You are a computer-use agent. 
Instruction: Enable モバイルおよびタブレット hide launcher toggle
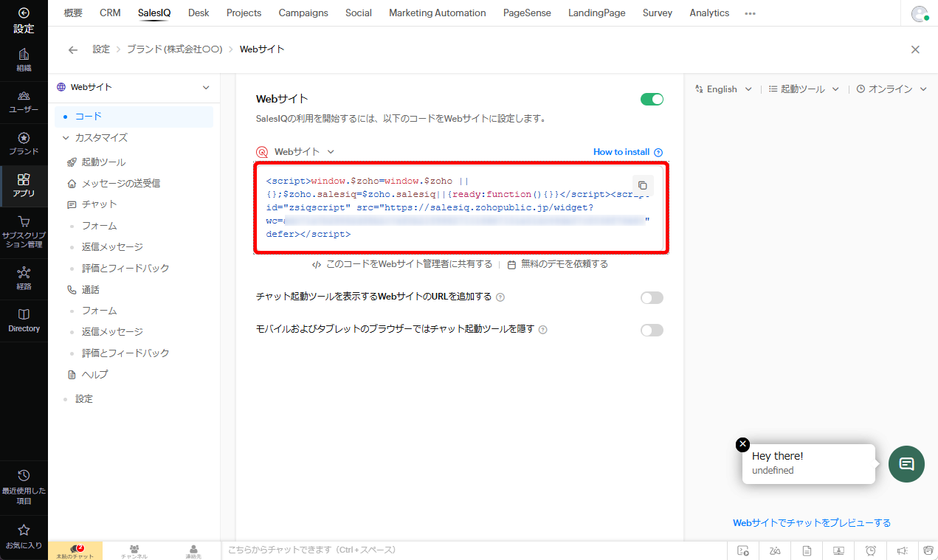[x=652, y=330]
